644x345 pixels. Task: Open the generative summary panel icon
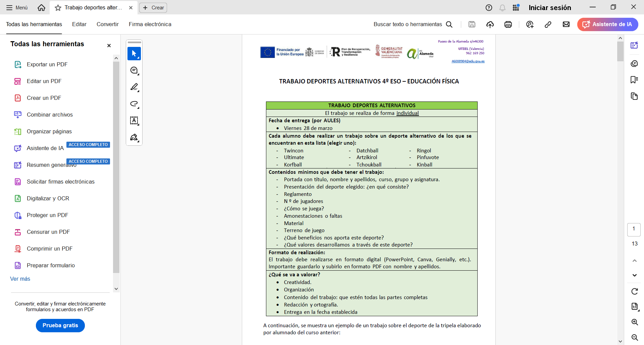(634, 46)
